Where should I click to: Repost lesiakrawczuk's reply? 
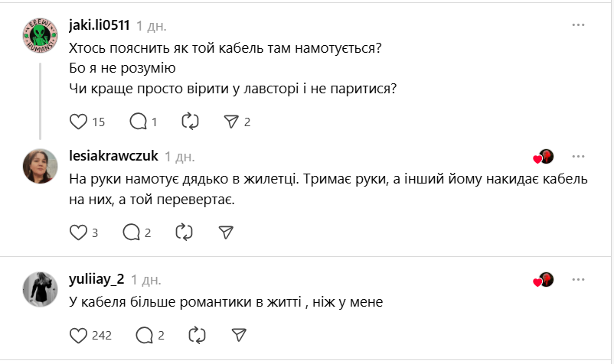pyautogui.click(x=184, y=232)
